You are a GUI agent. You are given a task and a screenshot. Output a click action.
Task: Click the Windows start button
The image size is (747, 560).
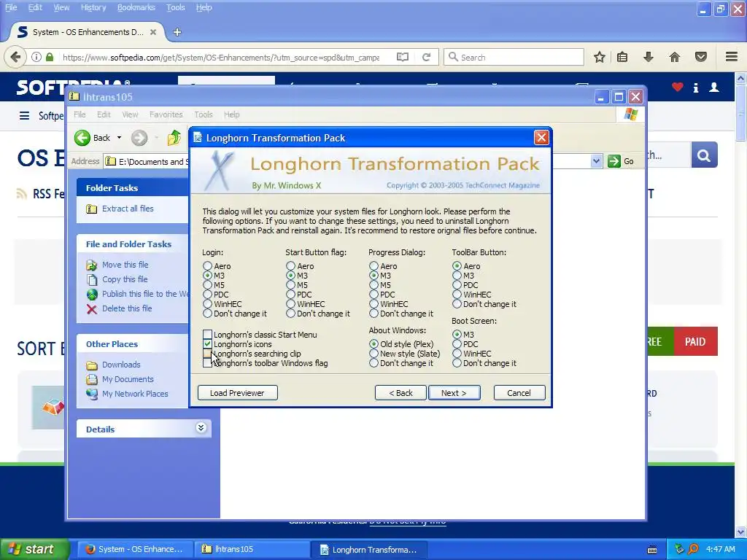pyautogui.click(x=35, y=549)
